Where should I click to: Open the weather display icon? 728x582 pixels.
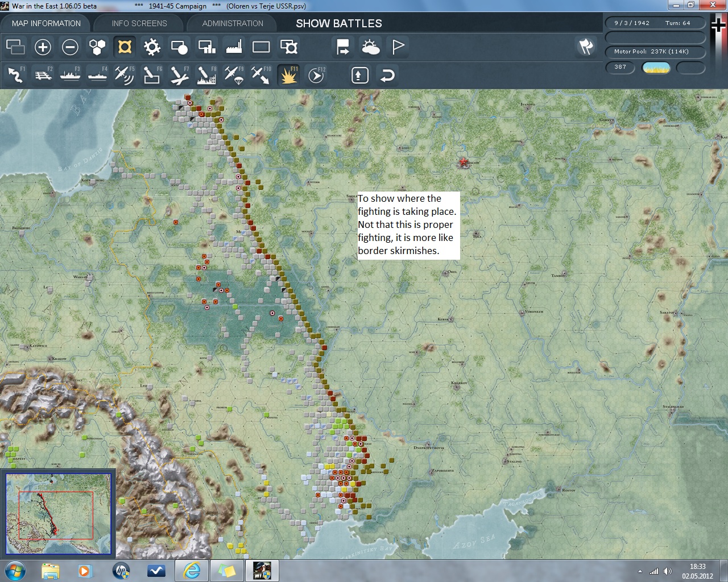point(371,47)
